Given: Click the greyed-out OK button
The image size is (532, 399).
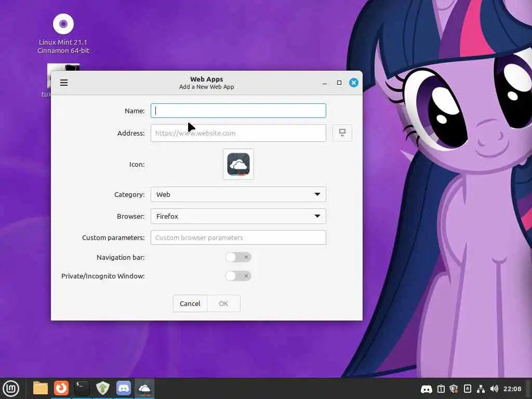Looking at the screenshot, I should pos(223,303).
